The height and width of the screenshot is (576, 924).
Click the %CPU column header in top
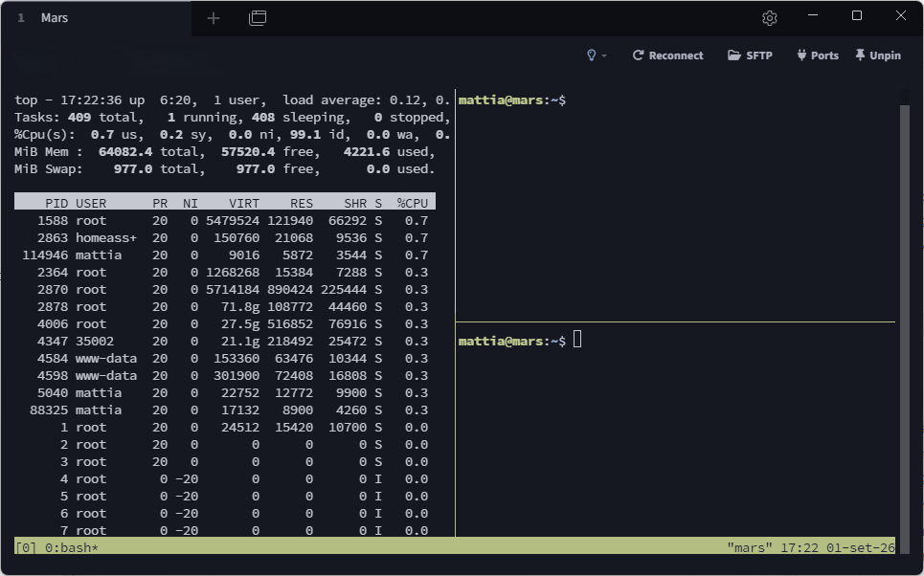click(x=413, y=203)
